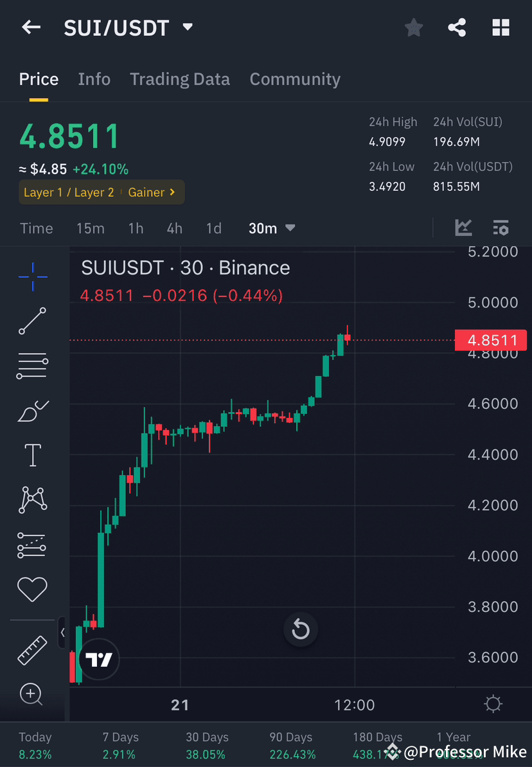Switch to the Trading Data tab
This screenshot has width=532, height=767.
pos(180,78)
